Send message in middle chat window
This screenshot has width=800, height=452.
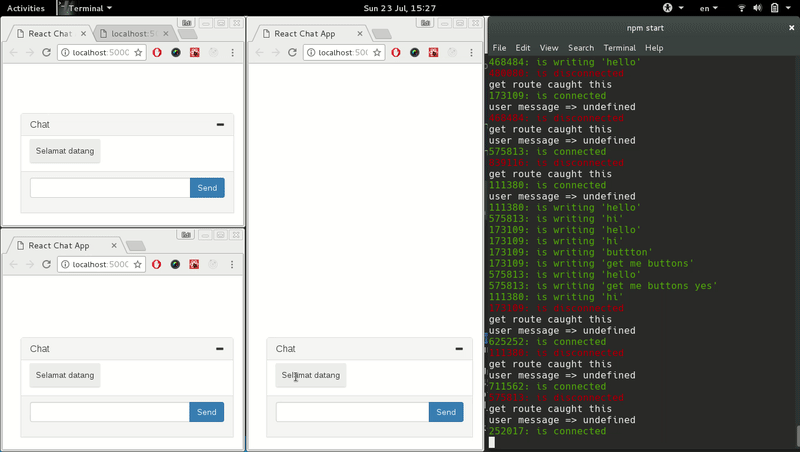point(446,412)
